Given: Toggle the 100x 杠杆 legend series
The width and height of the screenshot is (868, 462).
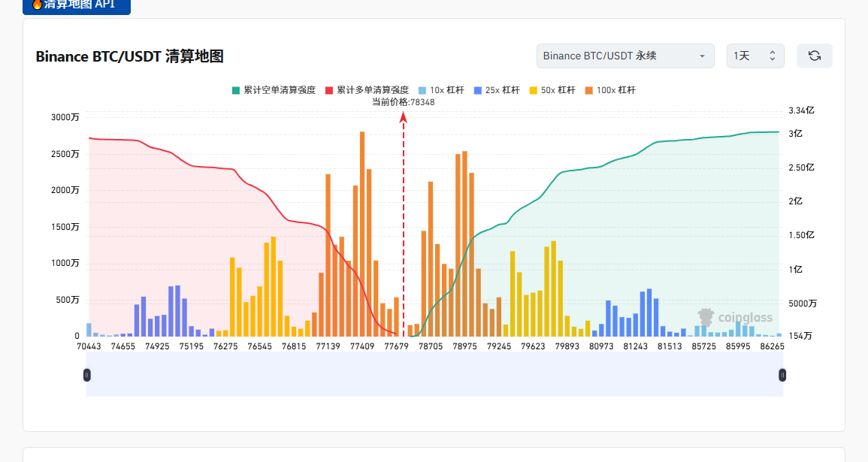Looking at the screenshot, I should tap(610, 90).
